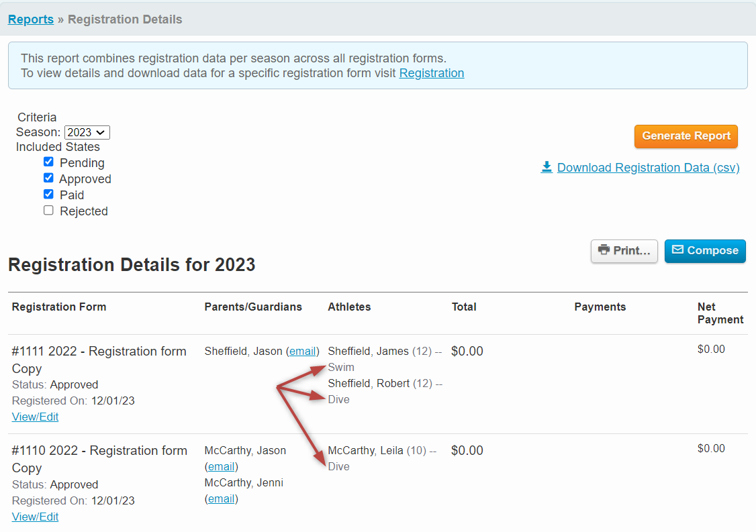Click Registered On: 12/01/23 under registration #1110
This screenshot has width=756, height=532.
click(73, 500)
